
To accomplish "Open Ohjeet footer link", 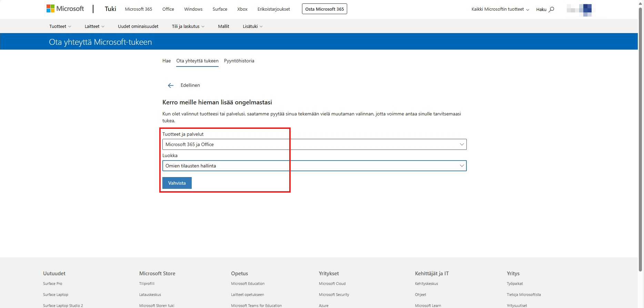I will coord(421,295).
